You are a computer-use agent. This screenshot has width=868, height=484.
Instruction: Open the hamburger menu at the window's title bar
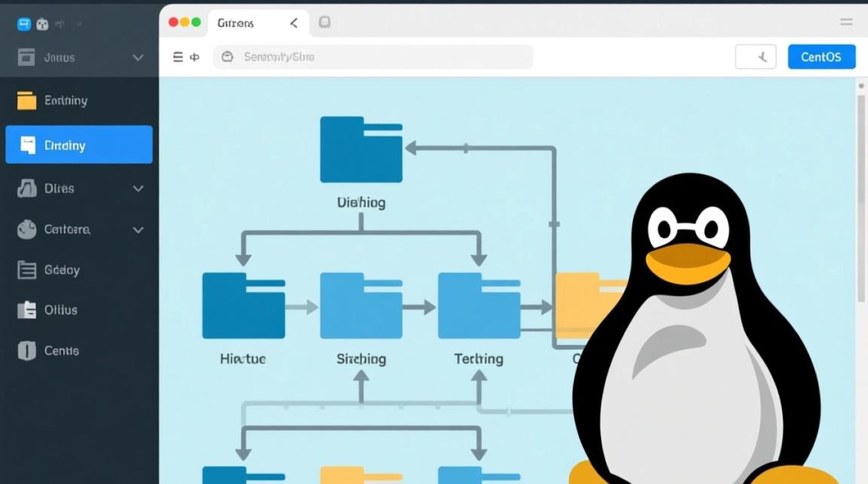[x=846, y=22]
